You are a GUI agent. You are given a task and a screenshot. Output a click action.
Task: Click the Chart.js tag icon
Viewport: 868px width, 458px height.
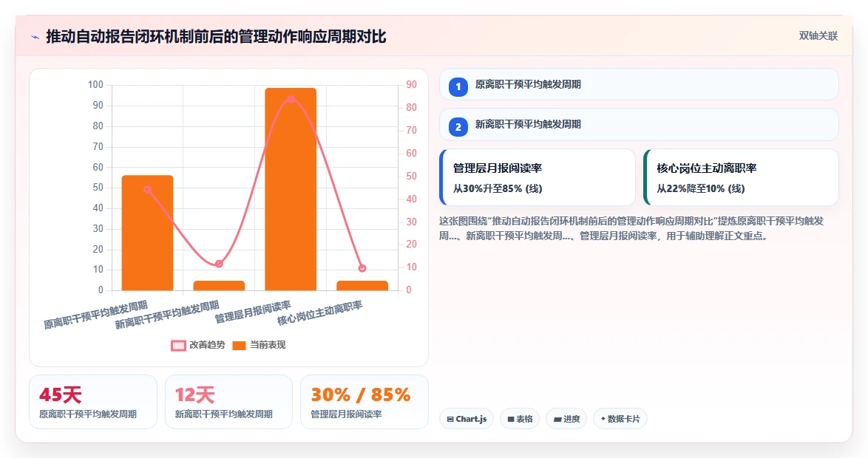pyautogui.click(x=450, y=420)
